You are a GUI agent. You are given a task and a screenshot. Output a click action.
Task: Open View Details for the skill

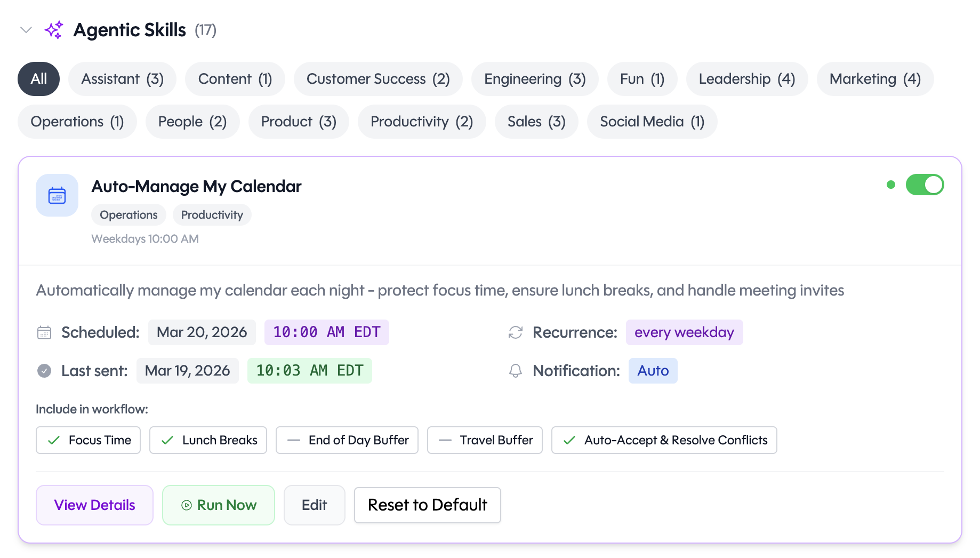(94, 505)
